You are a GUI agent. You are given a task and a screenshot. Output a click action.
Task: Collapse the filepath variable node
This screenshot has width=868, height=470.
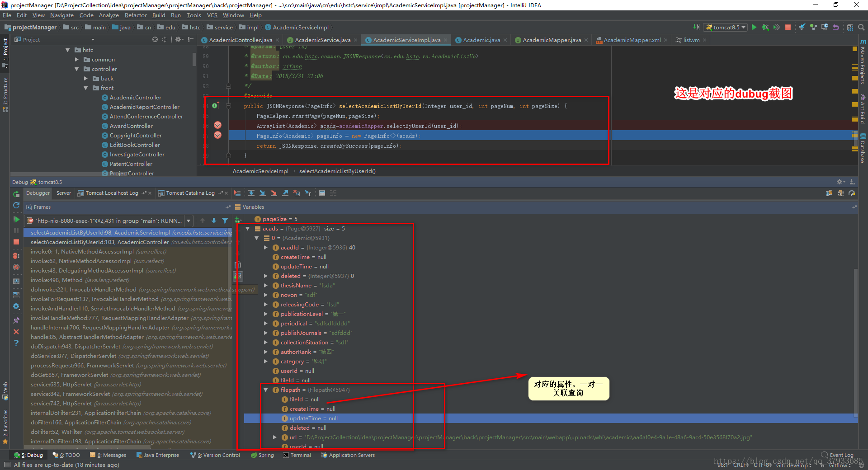tap(266, 390)
